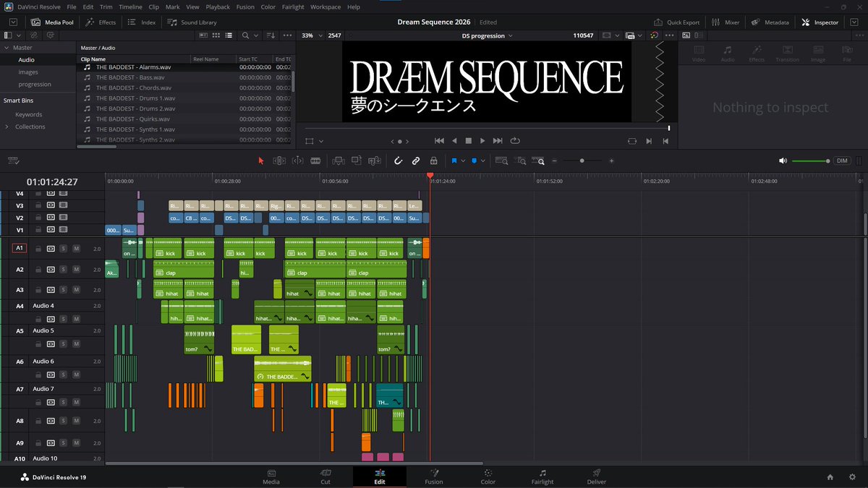Select the images bin
The width and height of the screenshot is (868, 488).
[28, 72]
